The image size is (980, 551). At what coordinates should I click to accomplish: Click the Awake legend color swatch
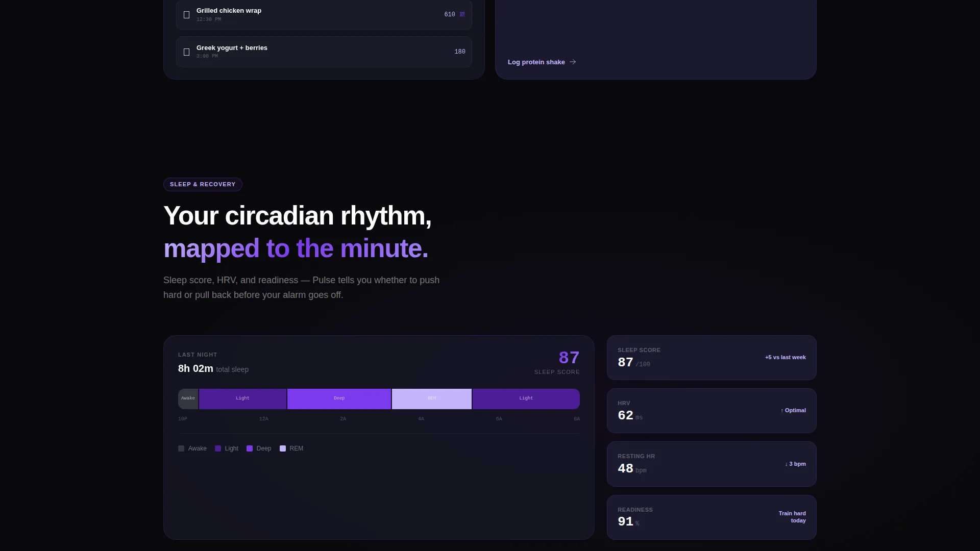coord(181,448)
